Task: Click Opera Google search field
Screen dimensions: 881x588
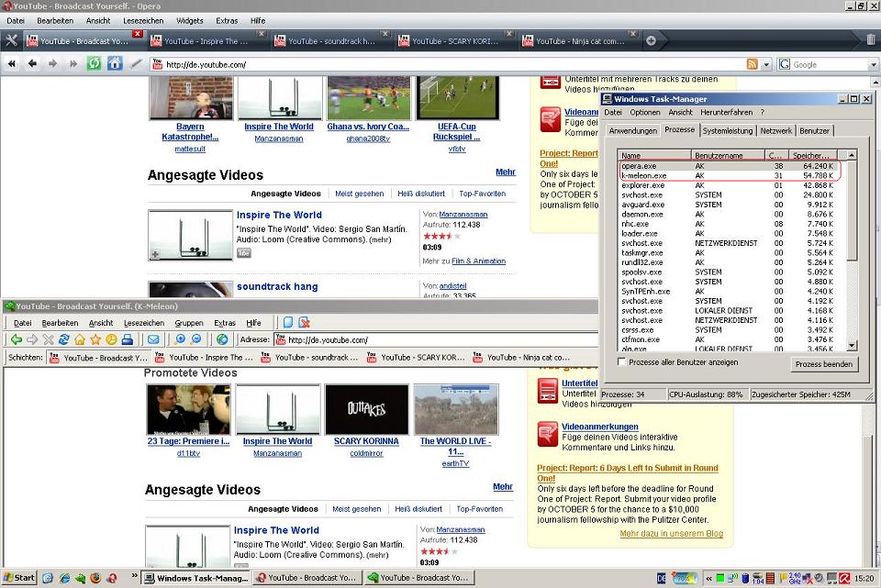Action: coord(830,64)
